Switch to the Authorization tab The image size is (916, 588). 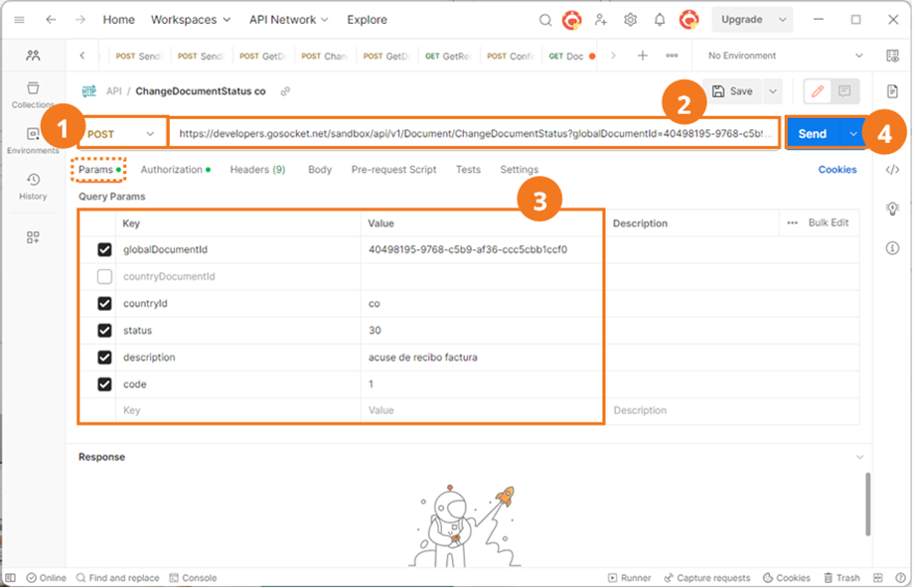(175, 169)
